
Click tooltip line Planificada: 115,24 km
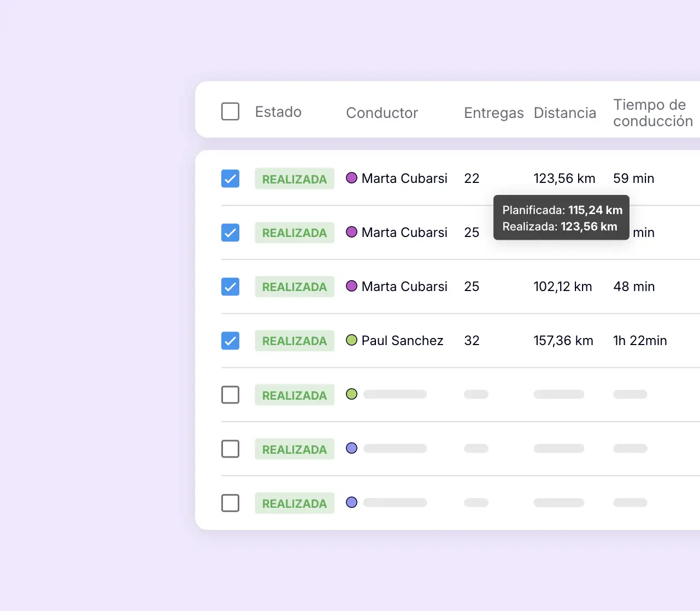(562, 210)
